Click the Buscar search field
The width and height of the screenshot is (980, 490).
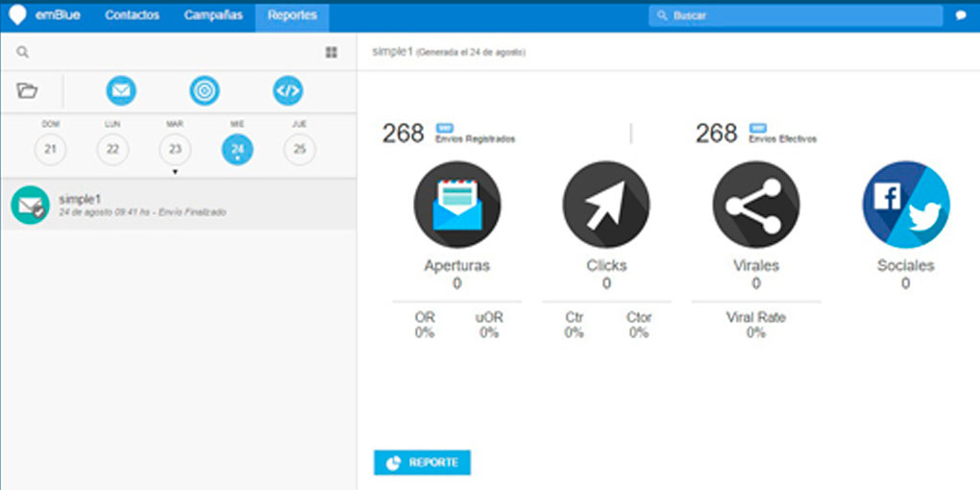[796, 16]
